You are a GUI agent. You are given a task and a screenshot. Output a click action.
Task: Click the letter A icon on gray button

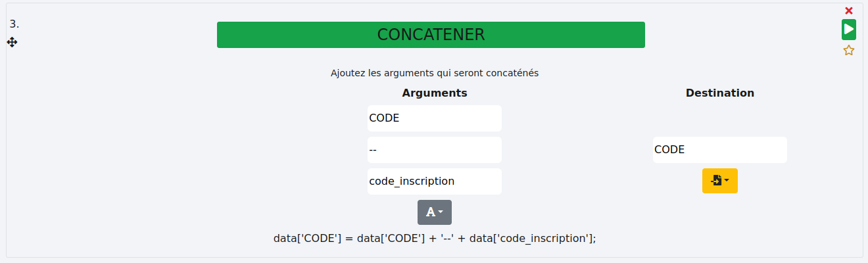[431, 212]
